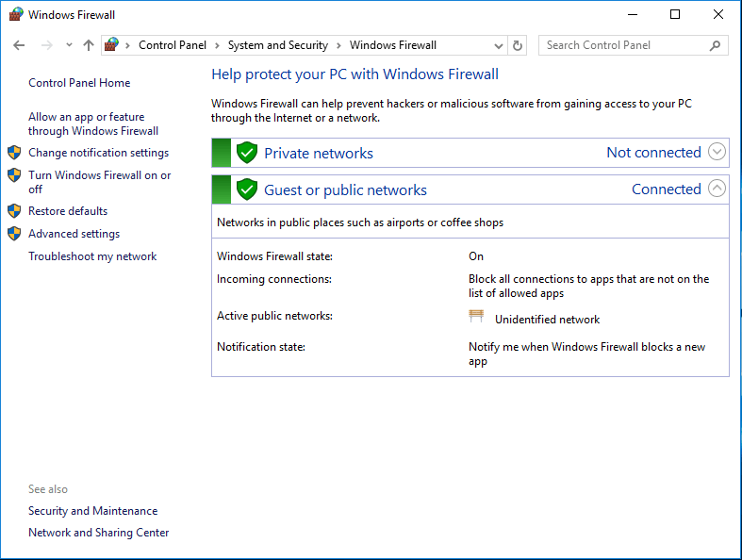Viewport: 742px width, 560px height.
Task: Open Advanced settings link
Action: pos(74,234)
